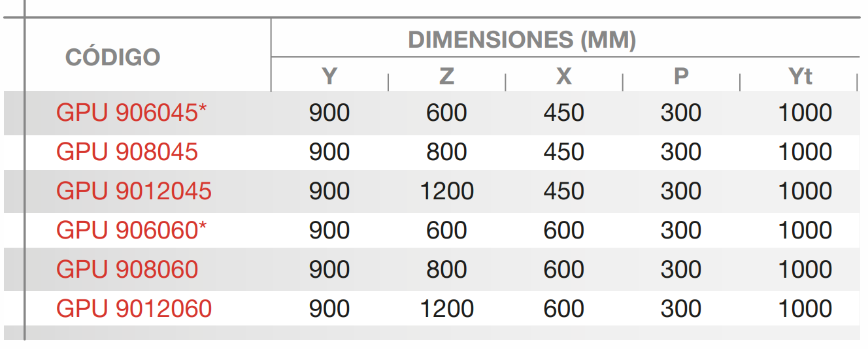This screenshot has height=349, width=868.
Task: Click the X value 600 for GPU 9012060
Action: coord(563,308)
